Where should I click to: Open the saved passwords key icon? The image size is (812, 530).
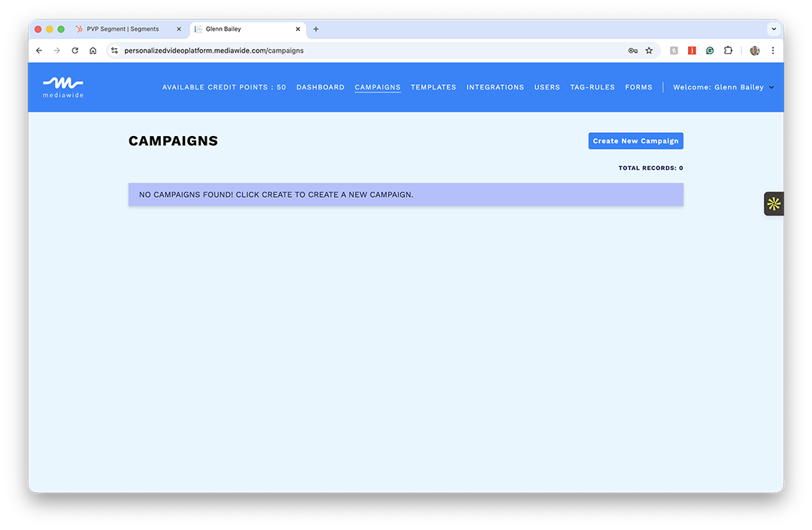tap(632, 50)
